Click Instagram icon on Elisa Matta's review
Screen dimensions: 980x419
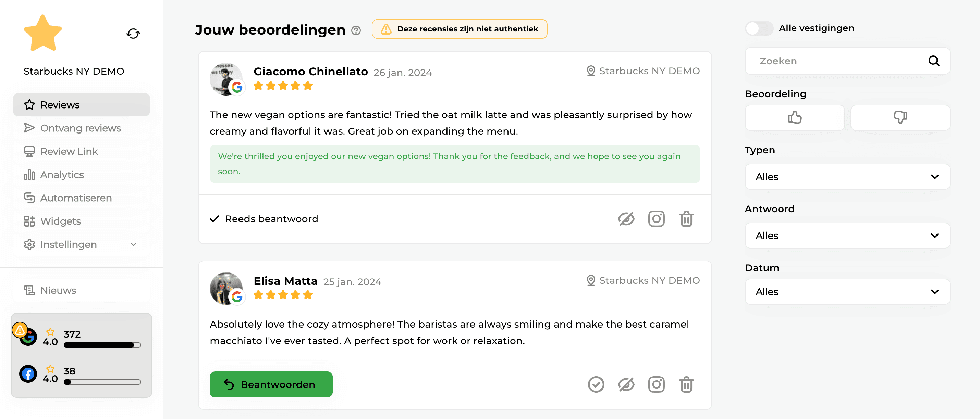pos(656,384)
